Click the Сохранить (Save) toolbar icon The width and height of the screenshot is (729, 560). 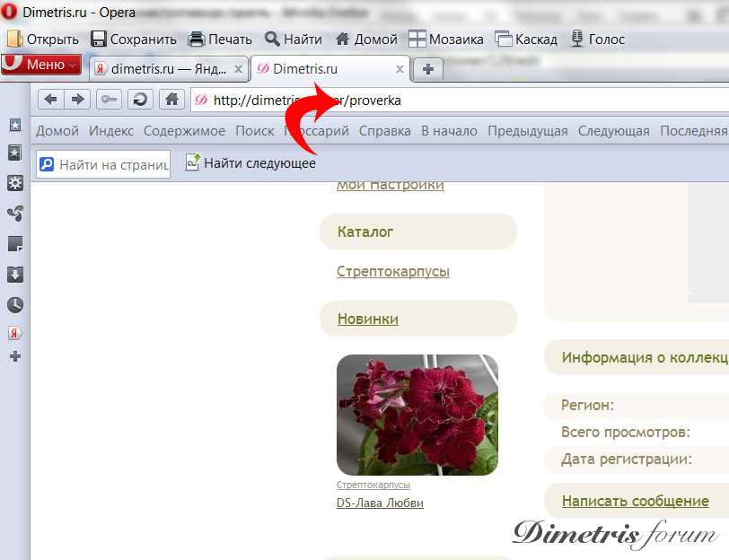click(99, 39)
